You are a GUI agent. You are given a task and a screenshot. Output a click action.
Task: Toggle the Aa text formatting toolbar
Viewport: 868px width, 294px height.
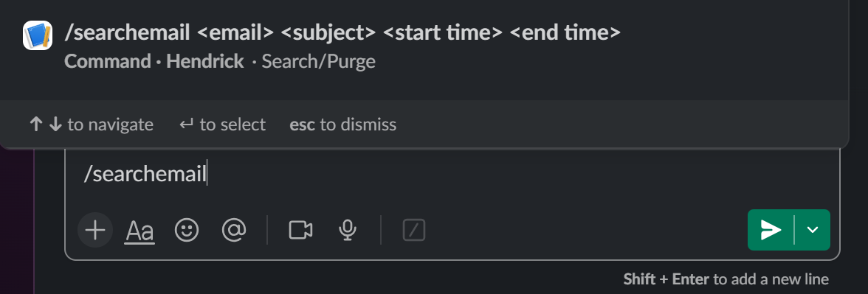pyautogui.click(x=139, y=231)
